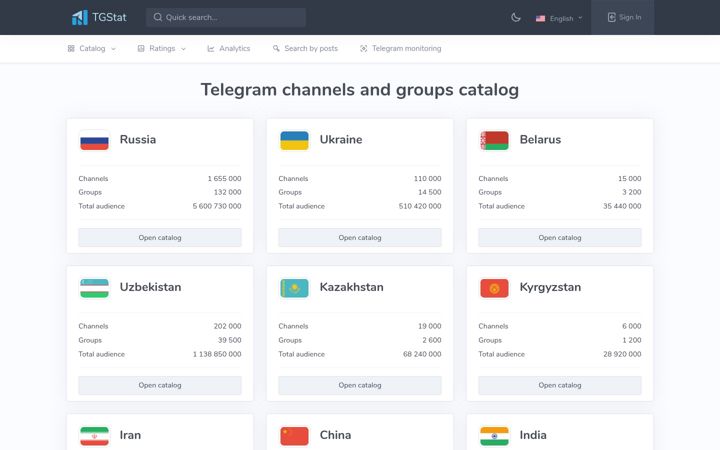Click the Catalog grid icon
The width and height of the screenshot is (720, 450).
[x=71, y=48]
